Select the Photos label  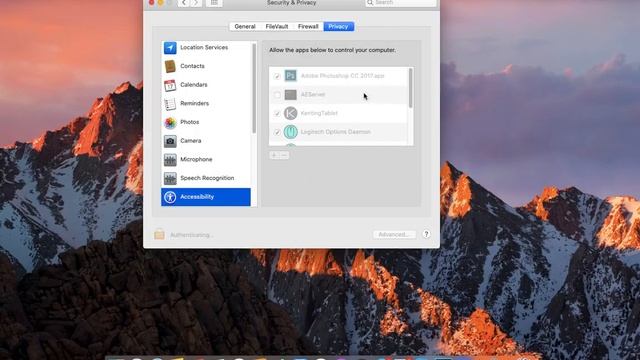190,122
